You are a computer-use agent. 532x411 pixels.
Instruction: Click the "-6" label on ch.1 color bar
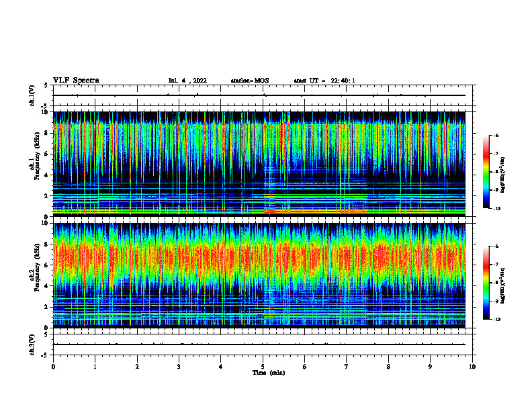[496, 135]
